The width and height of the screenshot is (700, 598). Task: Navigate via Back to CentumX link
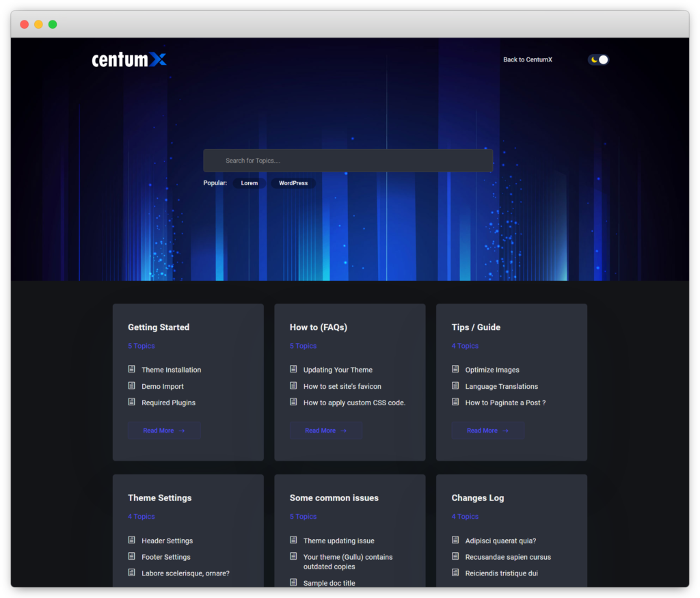pos(527,59)
